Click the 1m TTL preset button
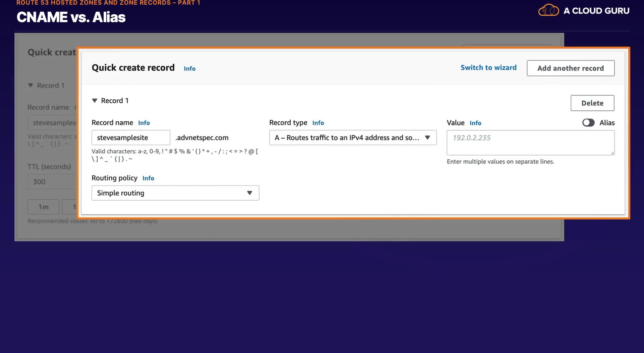Viewport: 644px width, 353px height. coord(43,207)
